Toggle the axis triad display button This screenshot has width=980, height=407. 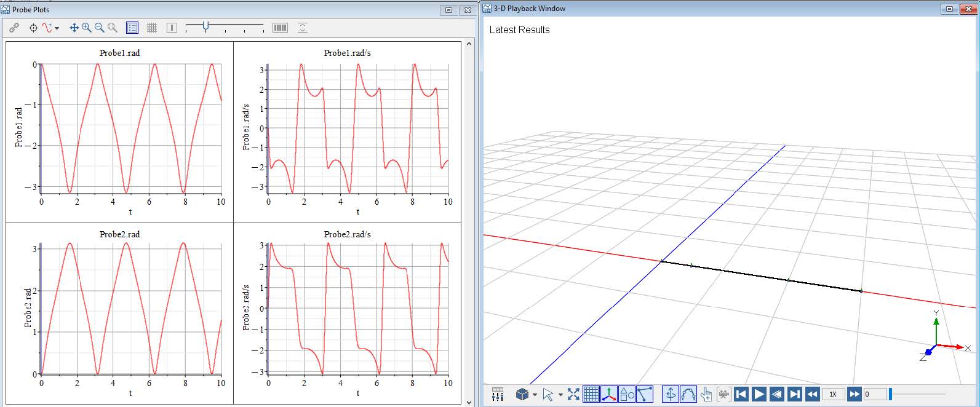click(x=609, y=394)
